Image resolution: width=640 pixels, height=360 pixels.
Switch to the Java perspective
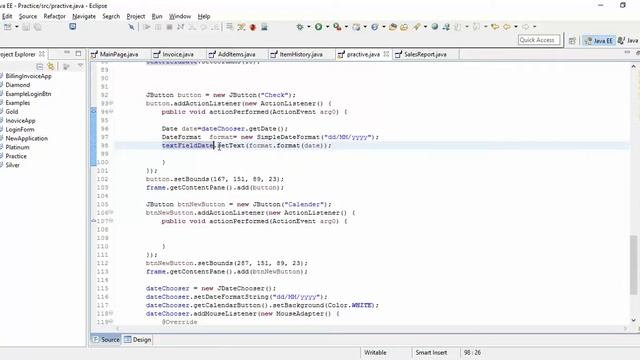coord(628,40)
